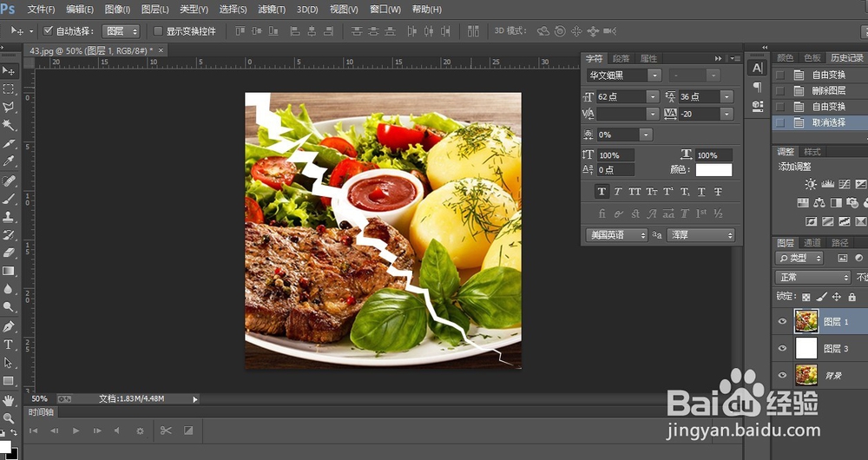Toggle history source box for 删除图层
Screen dimensions: 868x460
pos(780,91)
